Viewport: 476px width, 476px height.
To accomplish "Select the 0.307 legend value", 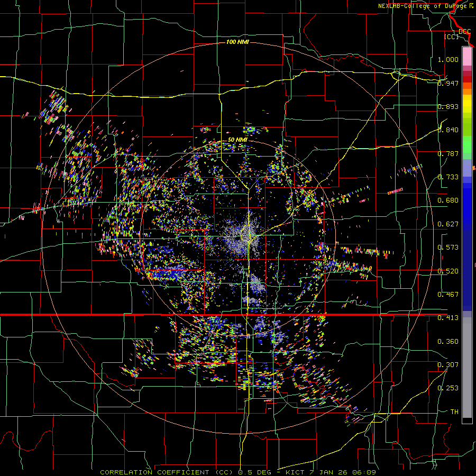I will click(x=448, y=365).
